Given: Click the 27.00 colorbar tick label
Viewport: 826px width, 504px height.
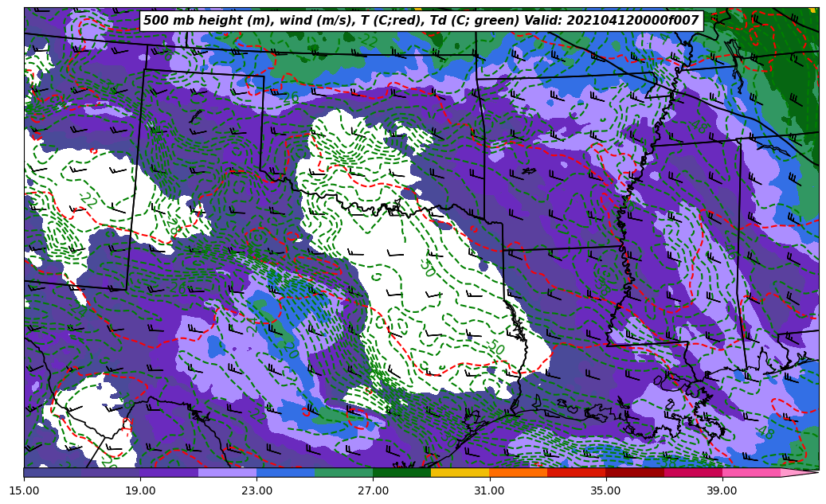Looking at the screenshot, I should point(373,491).
